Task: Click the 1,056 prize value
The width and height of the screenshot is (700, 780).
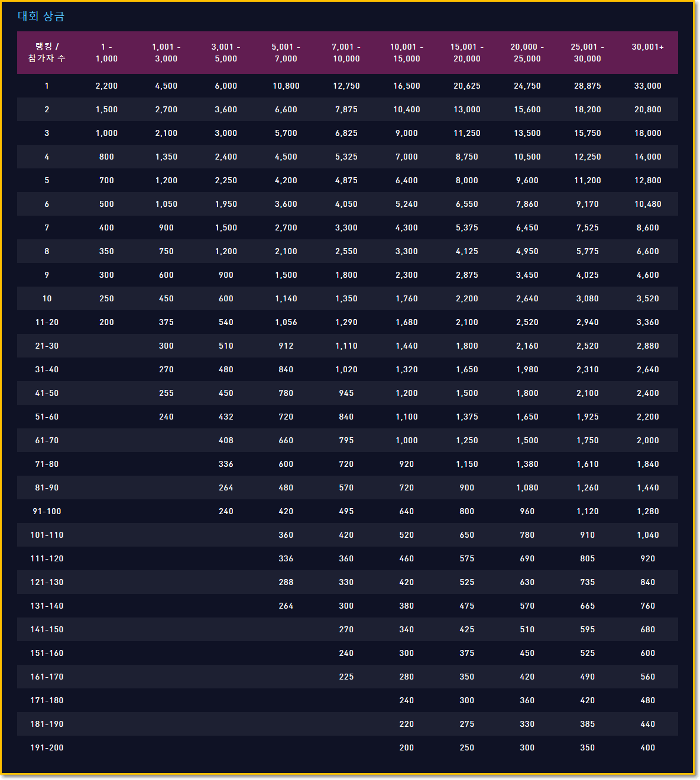Action: pos(286,323)
